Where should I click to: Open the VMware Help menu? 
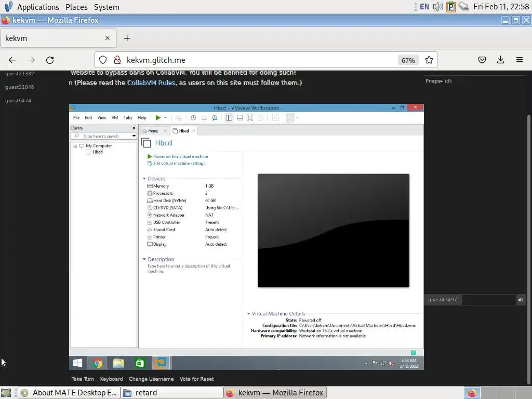pyautogui.click(x=142, y=118)
